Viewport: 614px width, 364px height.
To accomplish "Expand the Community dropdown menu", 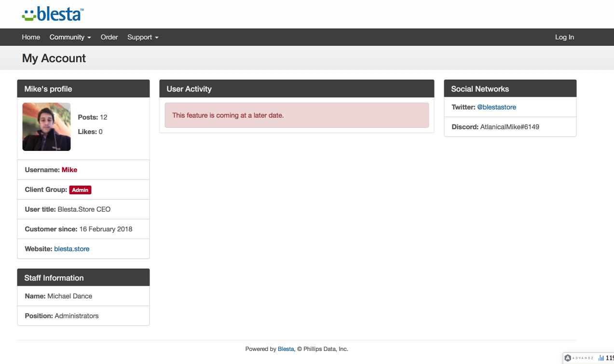I will 70,37.
